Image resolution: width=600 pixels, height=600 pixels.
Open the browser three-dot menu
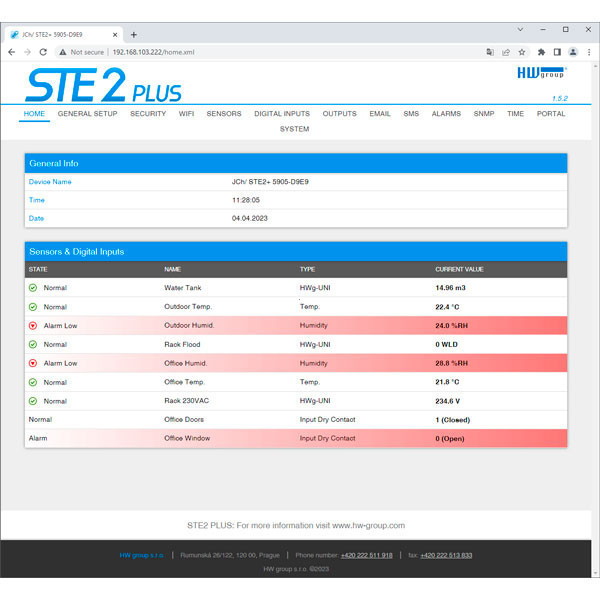click(x=589, y=52)
